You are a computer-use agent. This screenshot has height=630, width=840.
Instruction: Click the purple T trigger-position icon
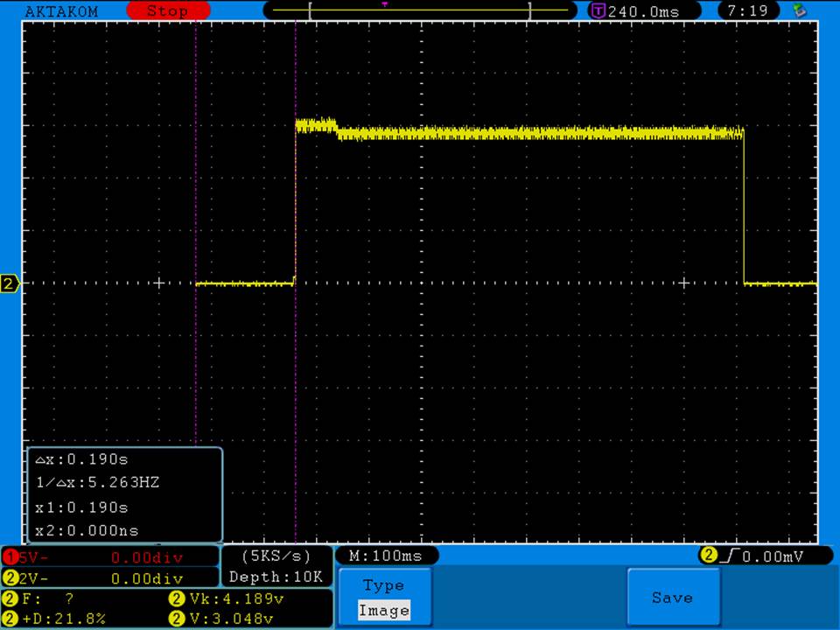[x=598, y=11]
